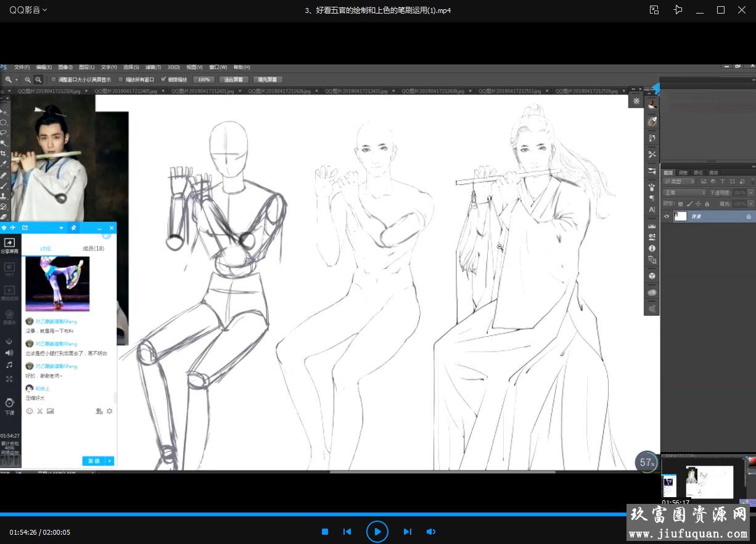Click the emoji smiley icon in chat

[x=29, y=411]
